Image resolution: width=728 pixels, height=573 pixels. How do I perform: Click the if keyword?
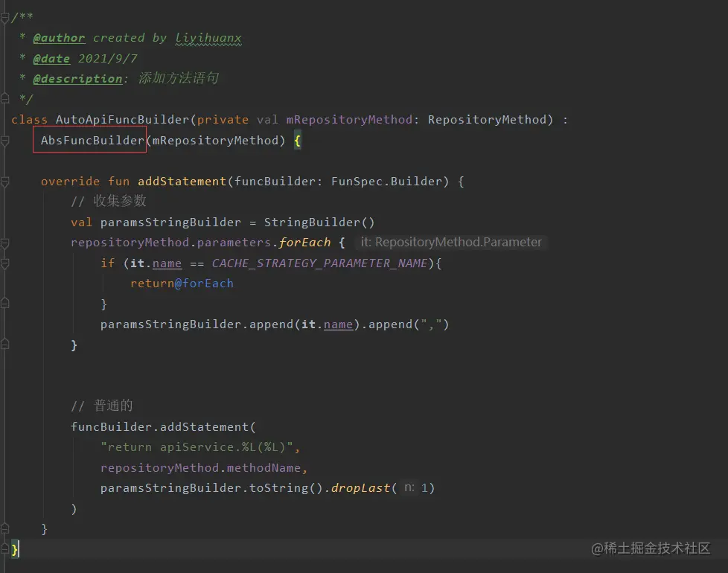108,263
